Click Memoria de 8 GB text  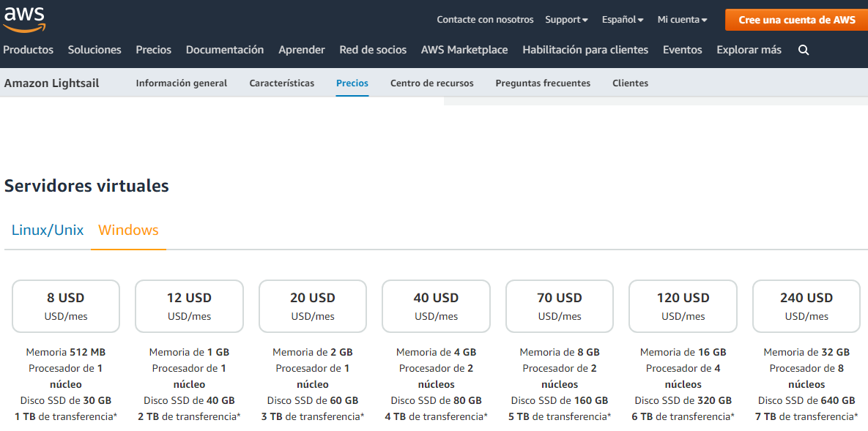[560, 353]
